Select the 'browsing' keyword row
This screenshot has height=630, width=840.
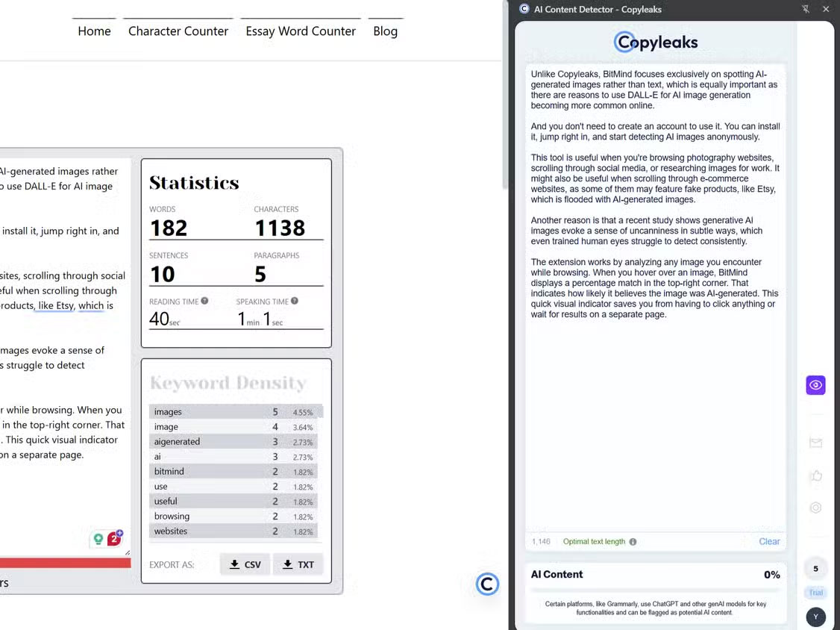point(233,517)
